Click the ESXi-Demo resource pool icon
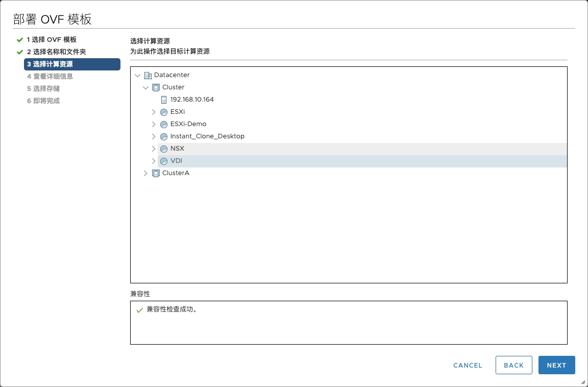588x387 pixels. 164,124
